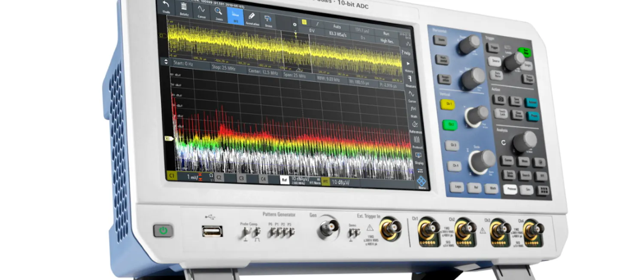The height and width of the screenshot is (280, 644).
Task: Push the power button on front panel
Action: pyautogui.click(x=163, y=231)
